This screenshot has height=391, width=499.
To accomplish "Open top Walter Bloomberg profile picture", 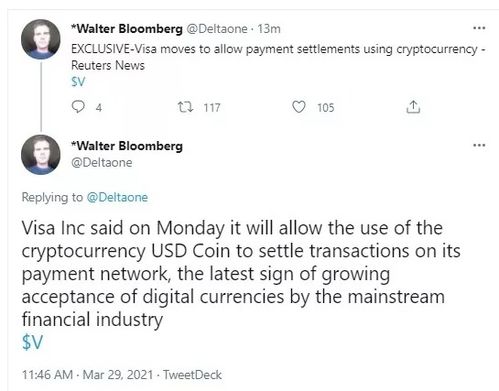I will point(41,39).
